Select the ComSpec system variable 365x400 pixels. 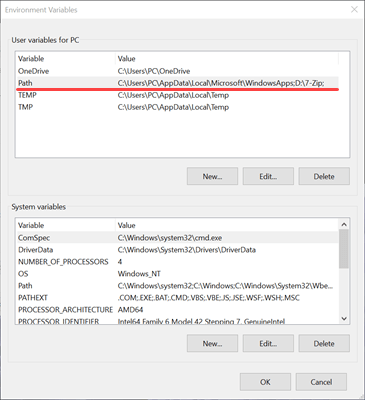[177, 238]
